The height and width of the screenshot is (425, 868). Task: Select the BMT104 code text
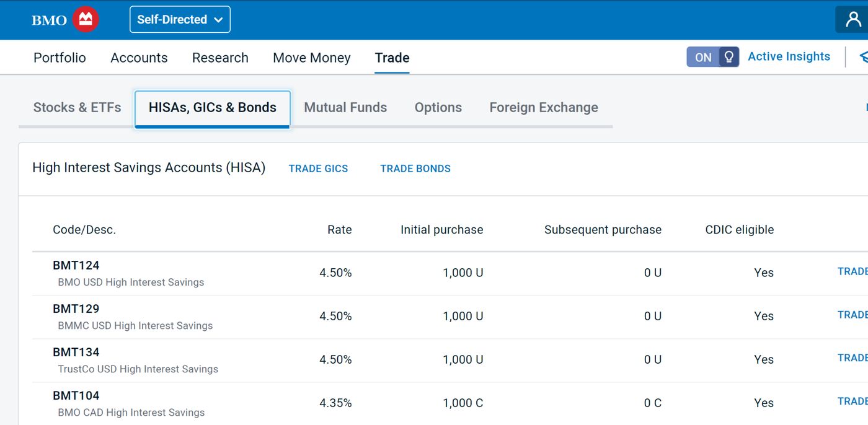coord(76,395)
